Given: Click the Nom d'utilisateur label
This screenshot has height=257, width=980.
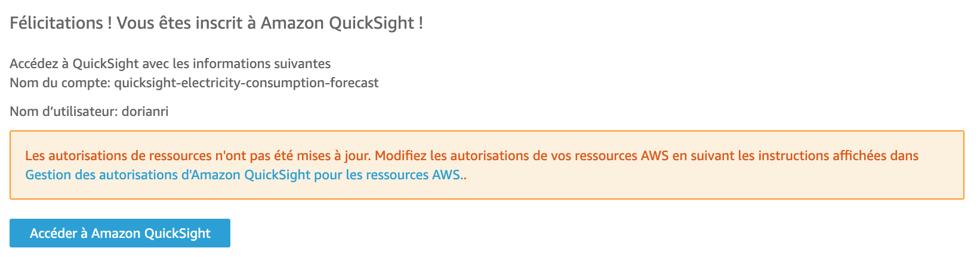Looking at the screenshot, I should (63, 111).
